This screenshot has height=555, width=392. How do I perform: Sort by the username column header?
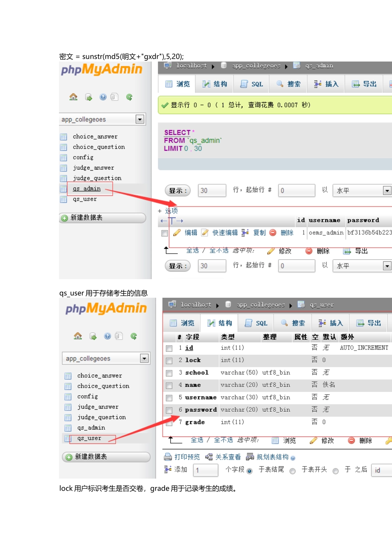pos(325,220)
